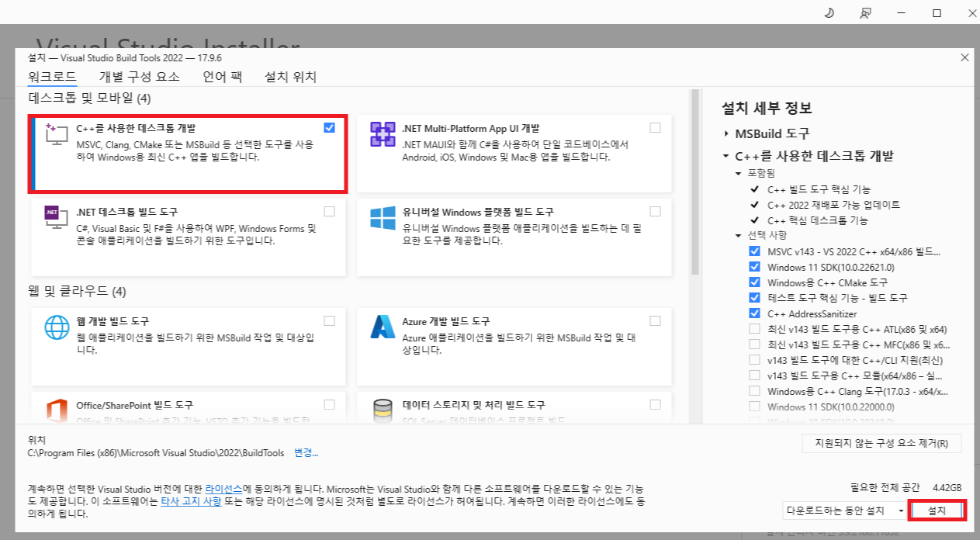Click the feedback icon in title bar
The width and height of the screenshot is (980, 540).
[866, 13]
